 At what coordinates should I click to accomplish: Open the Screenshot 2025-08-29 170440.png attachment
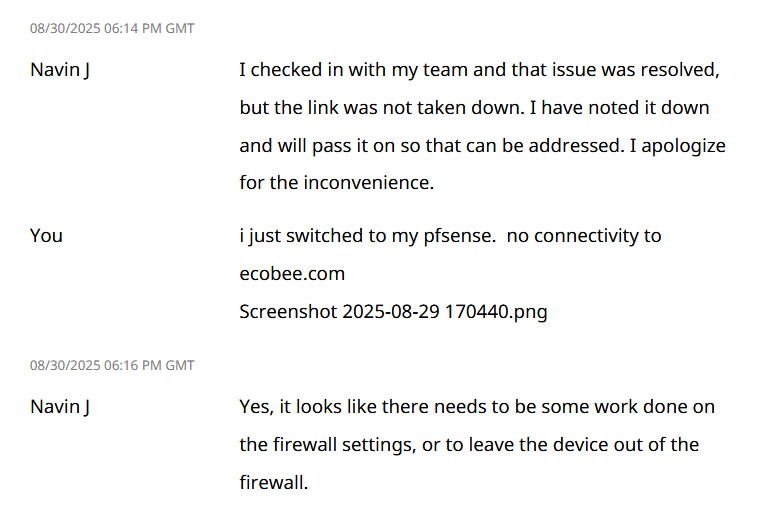click(393, 312)
